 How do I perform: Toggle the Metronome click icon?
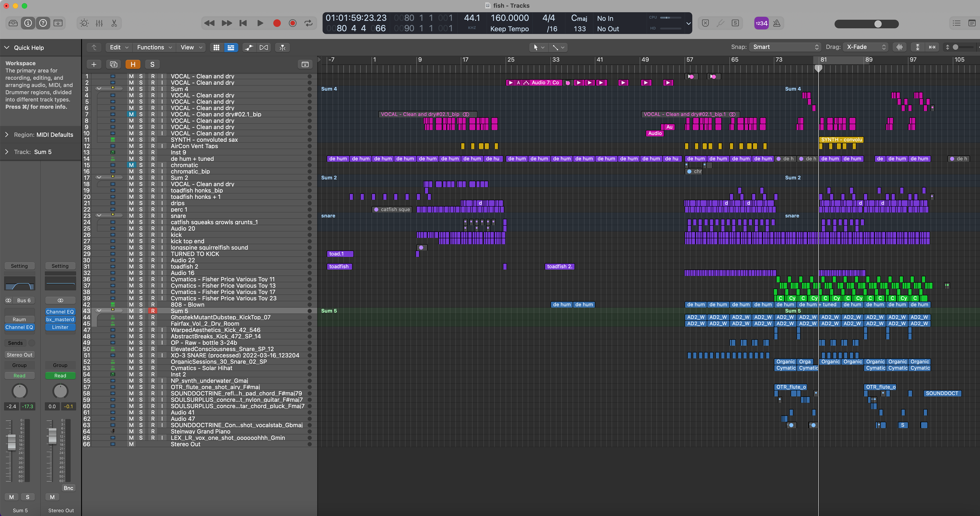777,23
